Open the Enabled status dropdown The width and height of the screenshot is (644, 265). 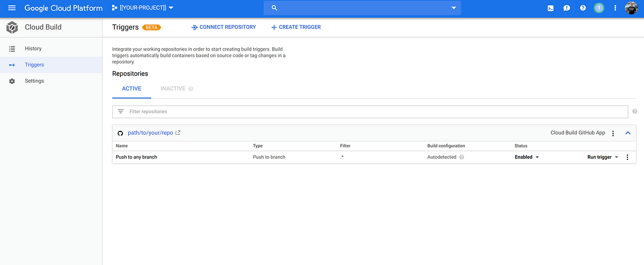(526, 157)
